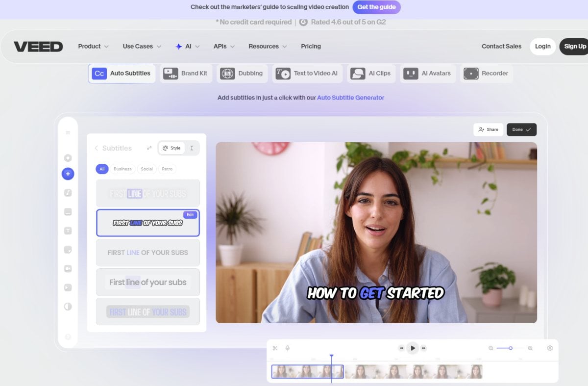This screenshot has width=588, height=386.
Task: Open the Audio panel via the music note icon
Action: [68, 193]
